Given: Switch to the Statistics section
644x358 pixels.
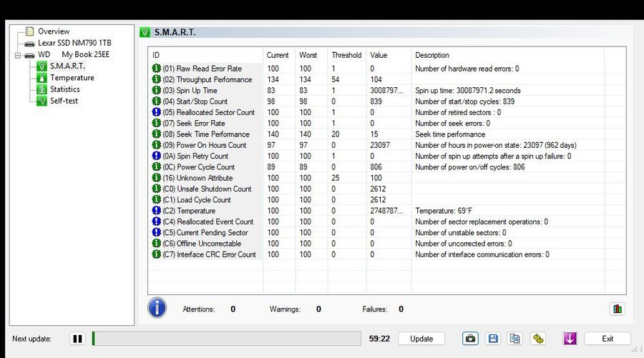Looking at the screenshot, I should (x=64, y=89).
